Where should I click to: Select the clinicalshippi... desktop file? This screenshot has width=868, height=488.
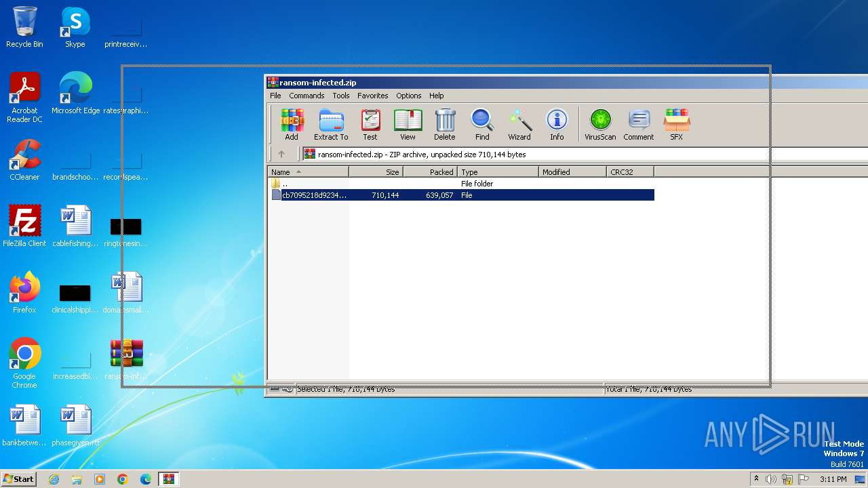(75, 298)
